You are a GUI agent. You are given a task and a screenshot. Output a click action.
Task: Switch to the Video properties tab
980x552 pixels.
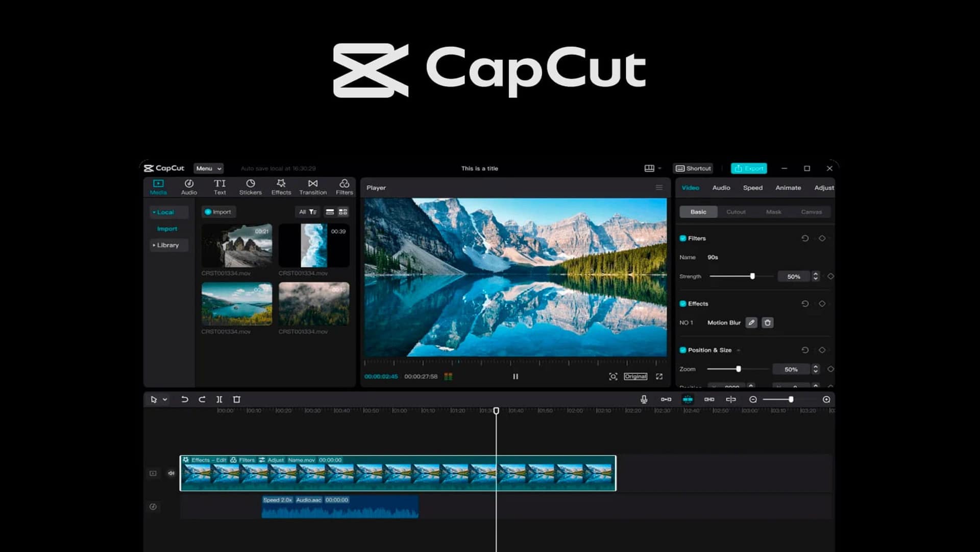[x=690, y=188]
